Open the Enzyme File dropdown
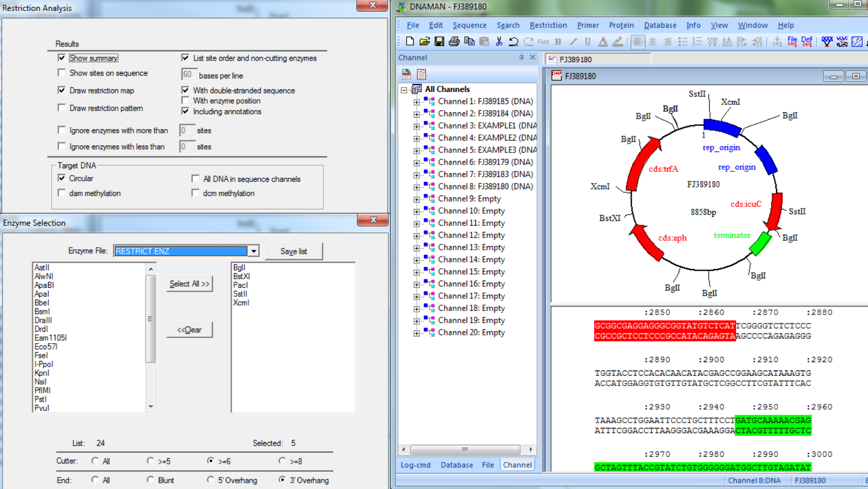868x489 pixels. pyautogui.click(x=254, y=251)
